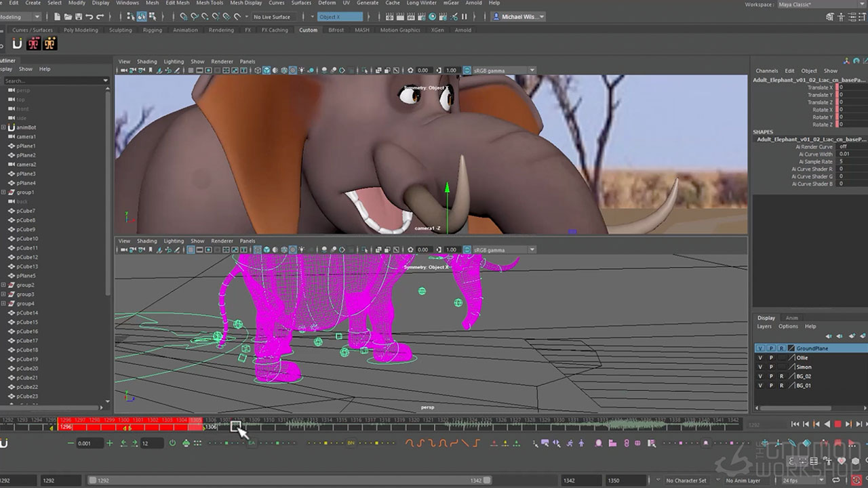Click the timeline range slider bar
Viewport: 868px width, 488px height.
click(x=285, y=481)
